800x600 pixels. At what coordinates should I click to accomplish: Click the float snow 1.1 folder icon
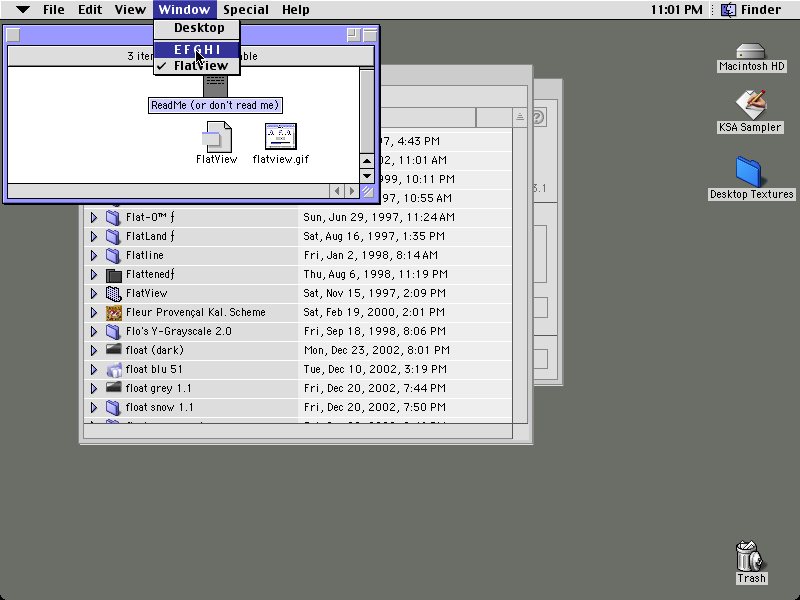click(x=113, y=407)
